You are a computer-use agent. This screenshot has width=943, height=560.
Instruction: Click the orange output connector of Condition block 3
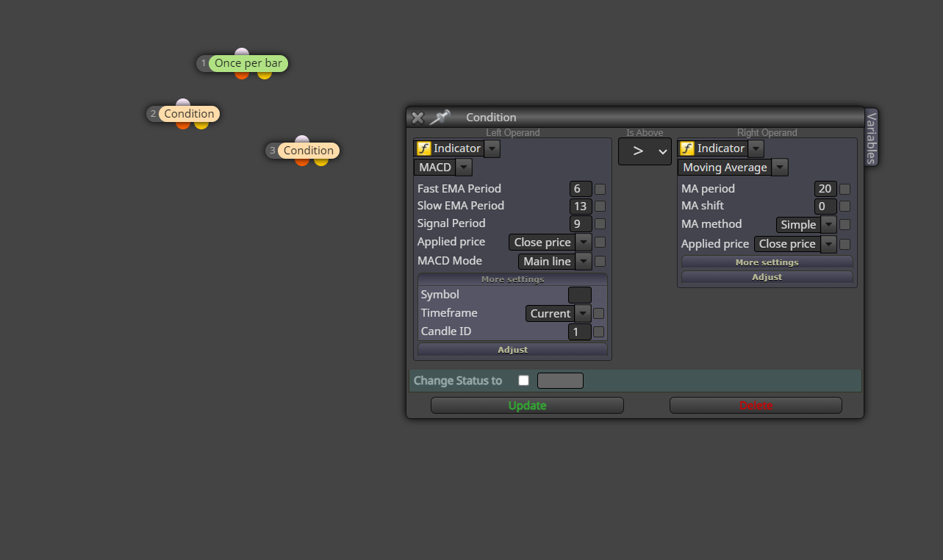302,162
